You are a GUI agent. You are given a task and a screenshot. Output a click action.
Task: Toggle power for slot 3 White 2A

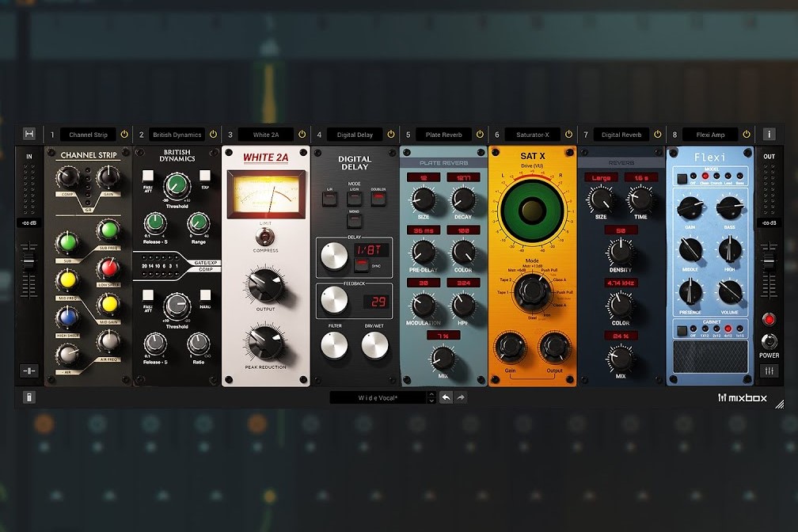[302, 135]
